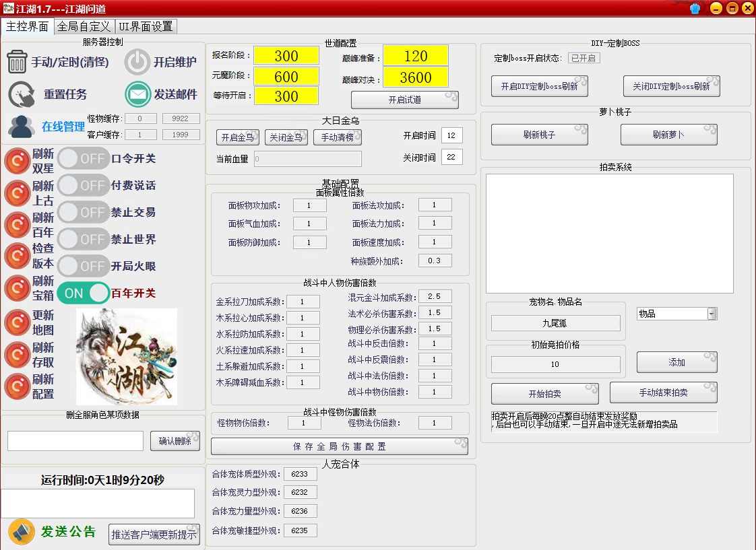This screenshot has height=550, width=756.
Task: Click the yellow 报名阶段 value field
Action: [x=286, y=56]
